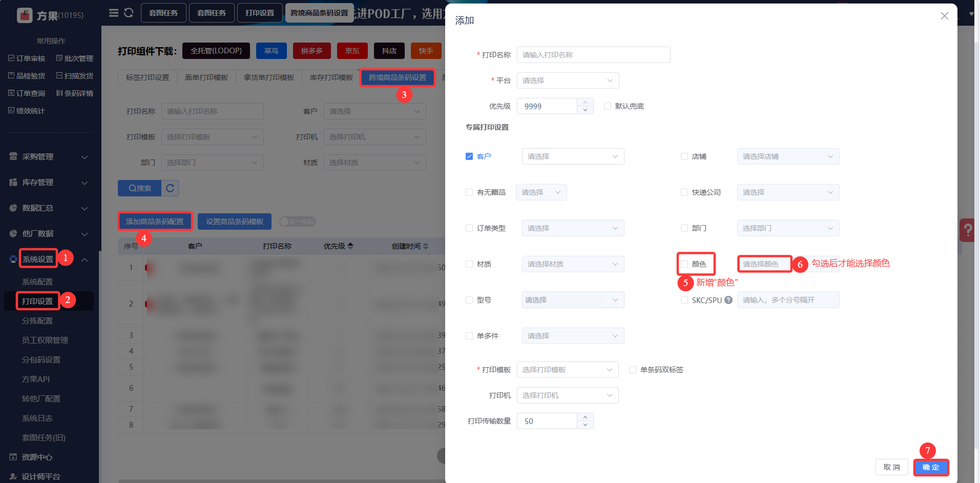Open the 选择打印模板 dropdown in the dialog
The height and width of the screenshot is (483, 980).
pos(568,370)
